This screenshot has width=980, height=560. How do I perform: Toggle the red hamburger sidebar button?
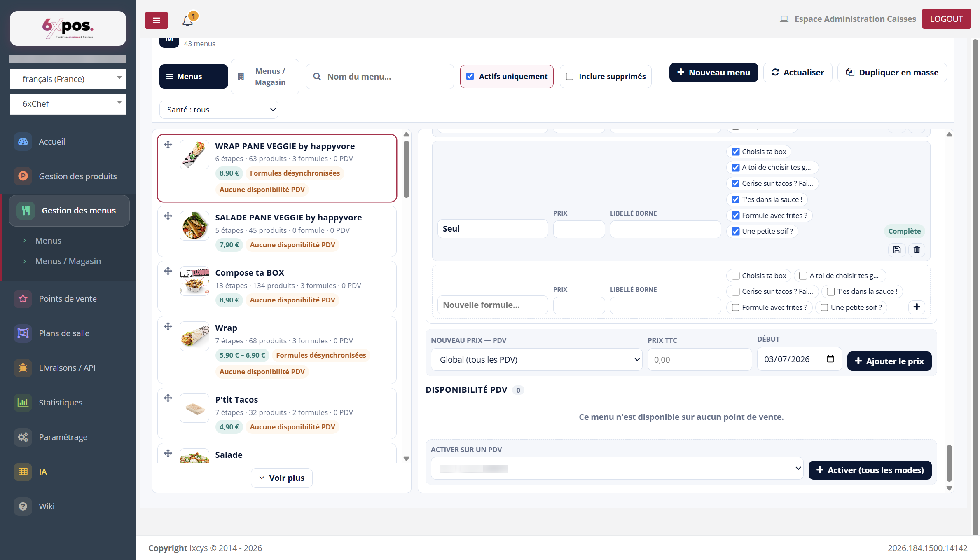coord(157,20)
